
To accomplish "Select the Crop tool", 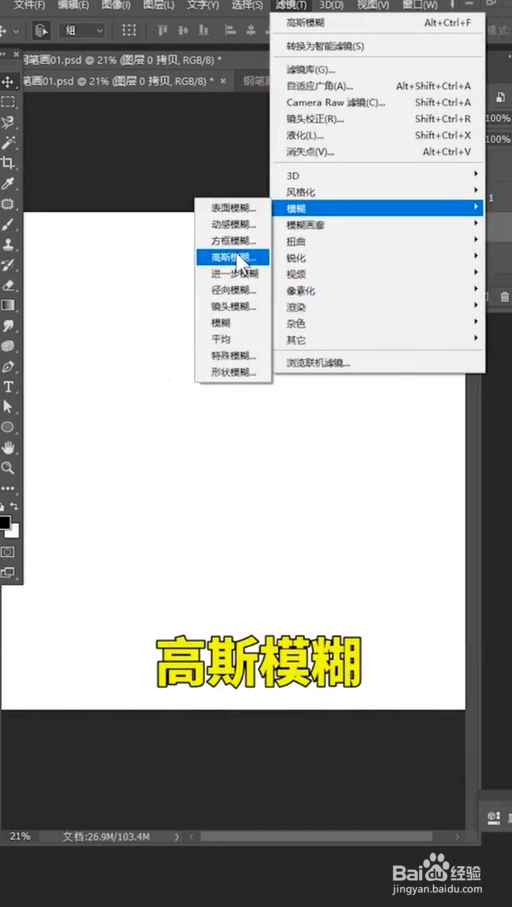I will click(x=8, y=163).
